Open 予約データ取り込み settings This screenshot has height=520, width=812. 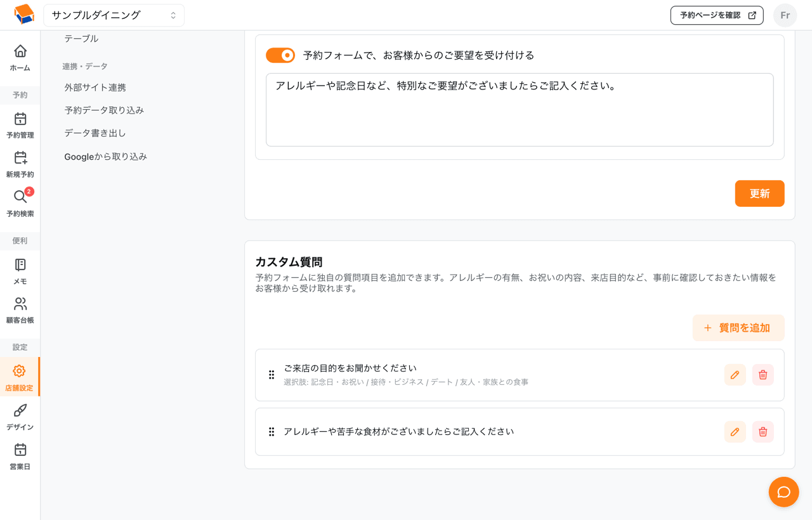pyautogui.click(x=104, y=110)
